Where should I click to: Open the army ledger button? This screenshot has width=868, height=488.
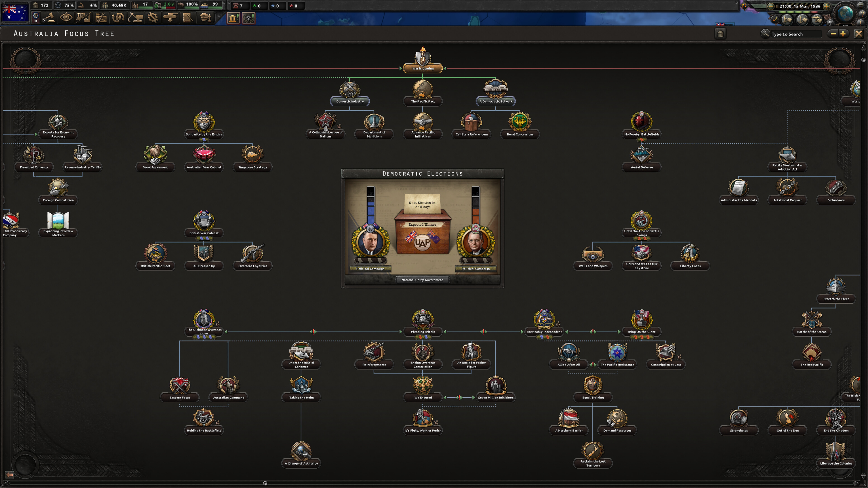pos(787,19)
